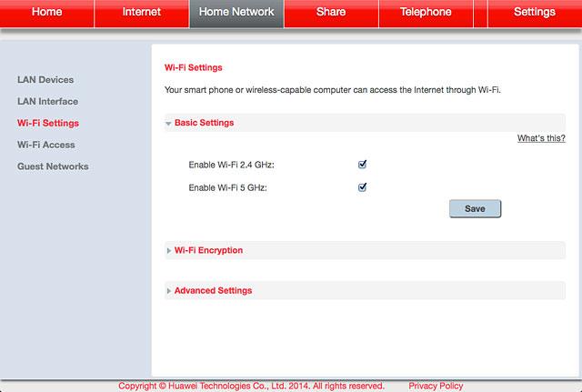The image size is (582, 392).
Task: Expand the Advanced Settings section
Action: click(365, 290)
